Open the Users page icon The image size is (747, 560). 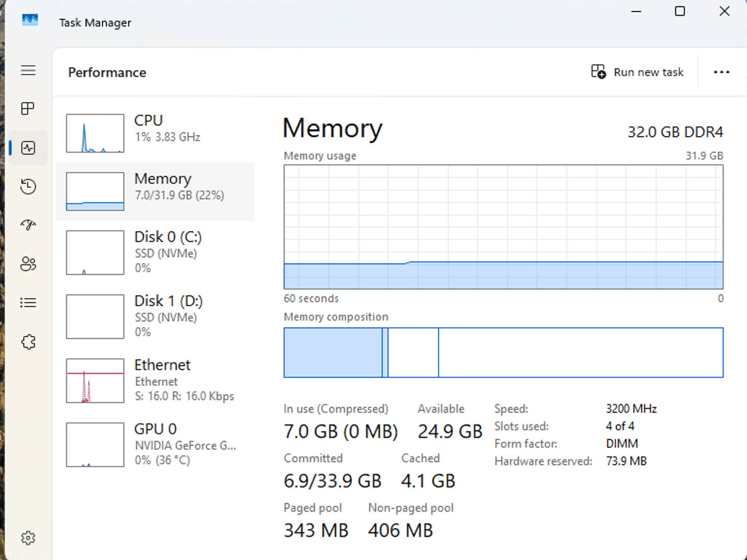pos(28,264)
